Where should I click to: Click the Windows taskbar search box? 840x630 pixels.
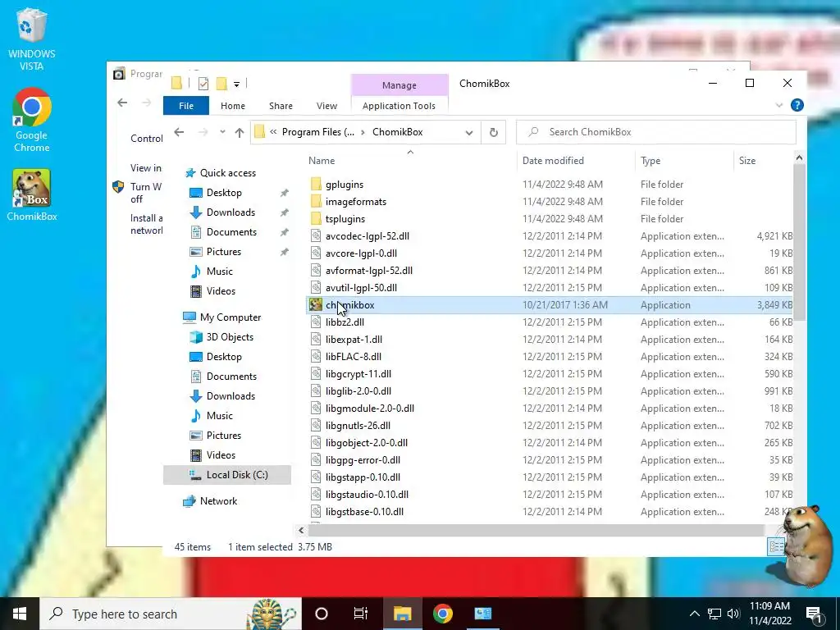click(171, 614)
